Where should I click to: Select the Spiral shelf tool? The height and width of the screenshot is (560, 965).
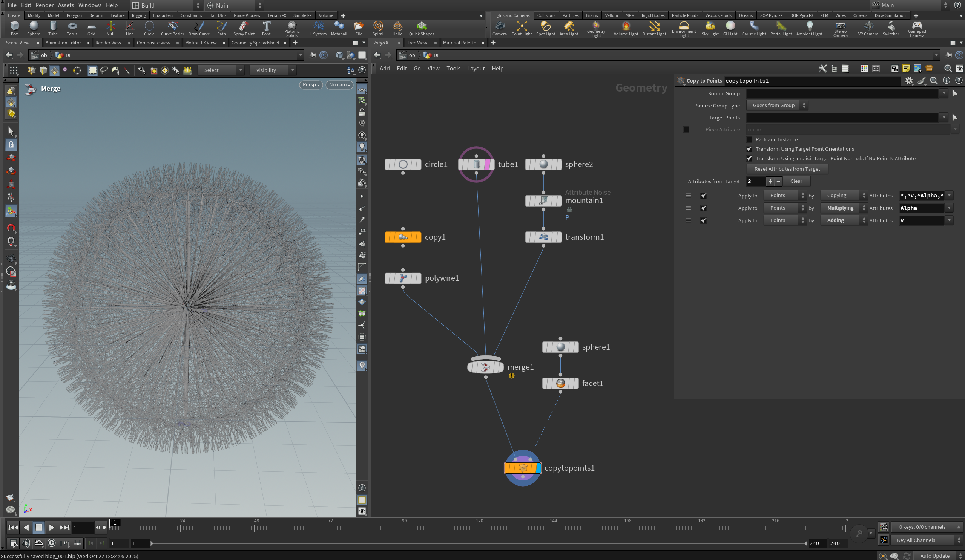[377, 28]
